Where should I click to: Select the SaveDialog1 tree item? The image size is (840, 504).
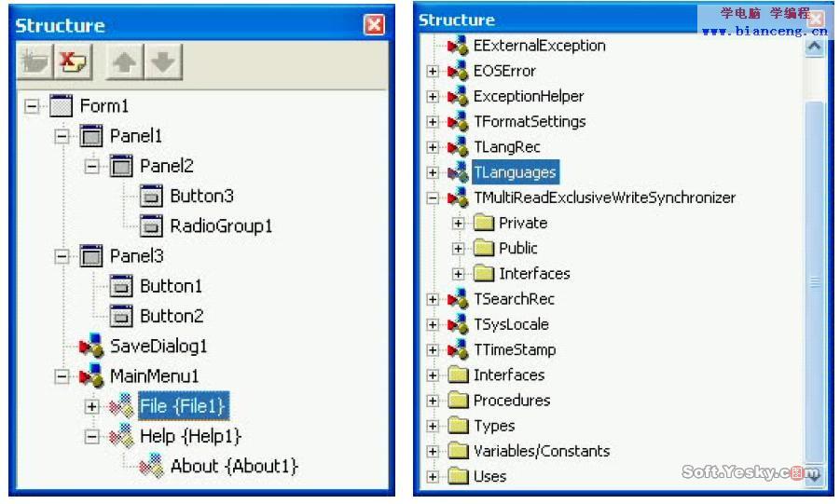(158, 346)
